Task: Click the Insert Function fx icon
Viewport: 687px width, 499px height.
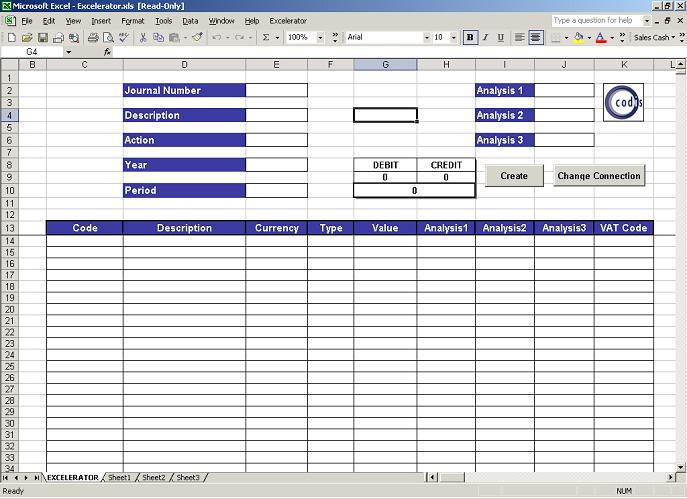Action: 107,52
